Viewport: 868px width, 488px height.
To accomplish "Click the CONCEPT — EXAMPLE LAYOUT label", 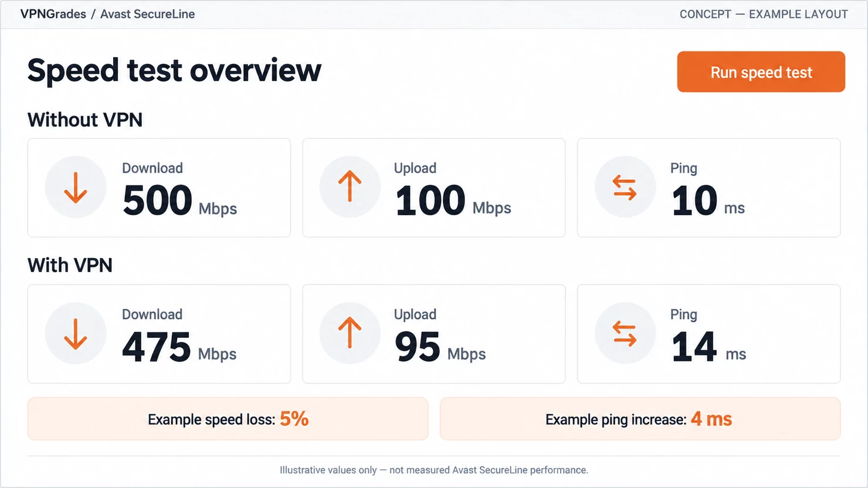I will pos(764,14).
